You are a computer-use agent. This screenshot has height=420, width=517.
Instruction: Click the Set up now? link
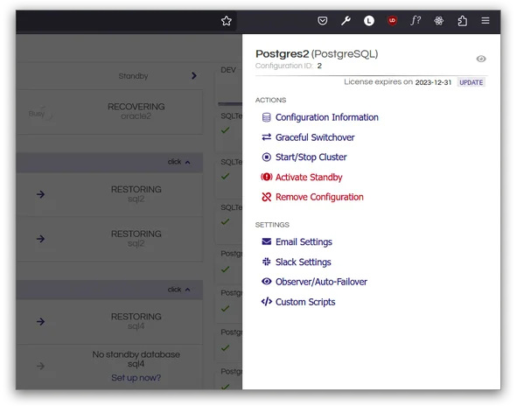[136, 378]
